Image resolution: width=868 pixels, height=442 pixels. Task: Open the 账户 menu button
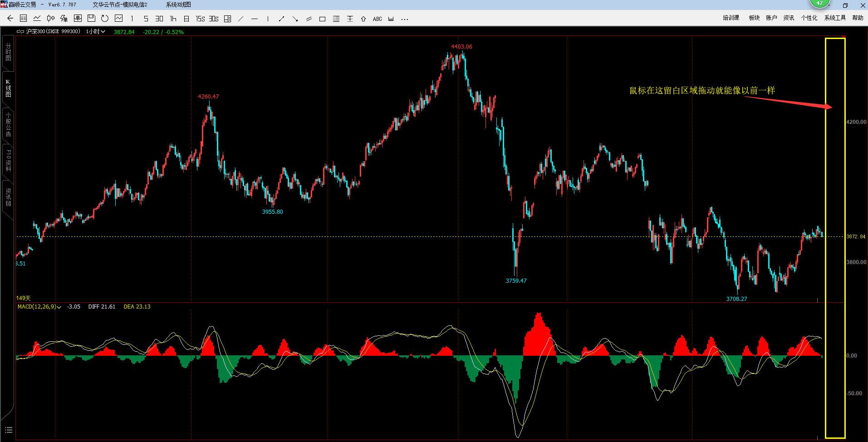click(x=771, y=18)
